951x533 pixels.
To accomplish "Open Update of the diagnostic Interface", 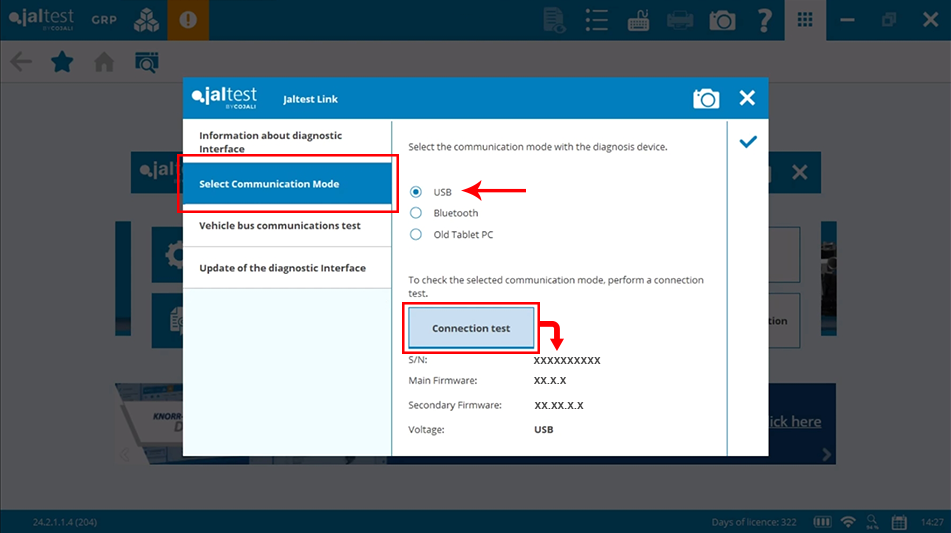I will pos(287,267).
